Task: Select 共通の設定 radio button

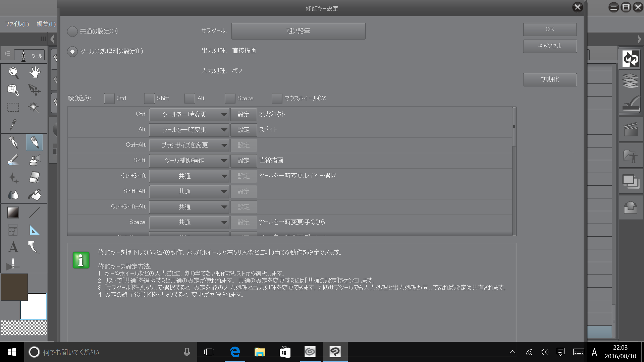Action: pos(72,32)
